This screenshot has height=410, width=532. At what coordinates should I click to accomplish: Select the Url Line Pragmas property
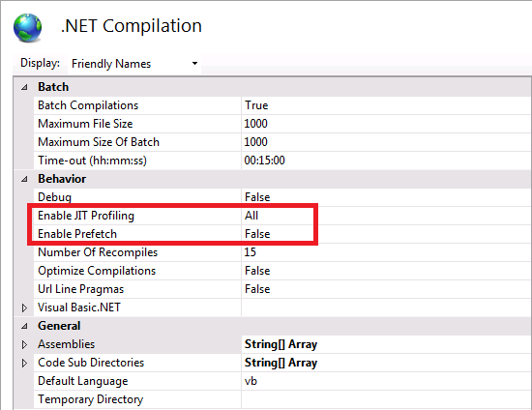(x=80, y=289)
